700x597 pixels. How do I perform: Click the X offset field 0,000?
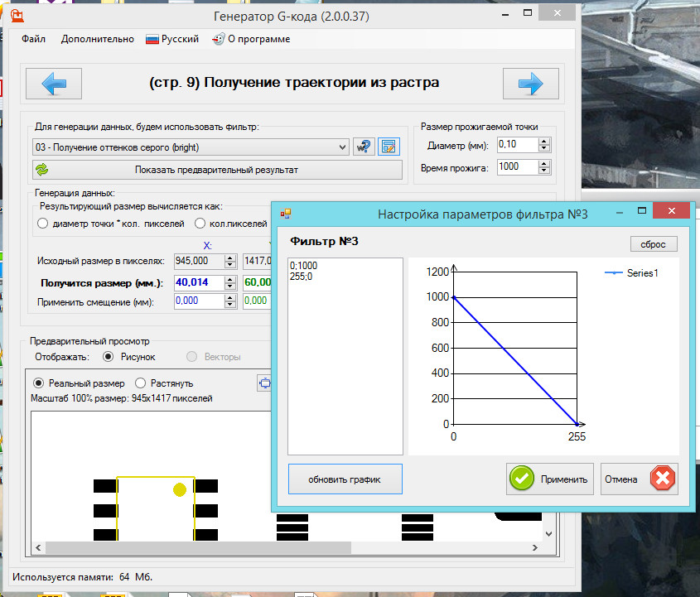[199, 301]
